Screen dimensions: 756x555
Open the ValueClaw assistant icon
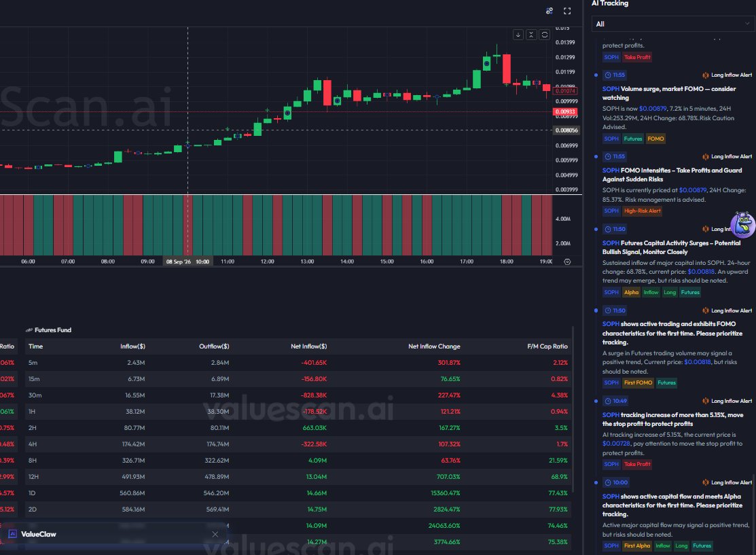pyautogui.click(x=13, y=534)
